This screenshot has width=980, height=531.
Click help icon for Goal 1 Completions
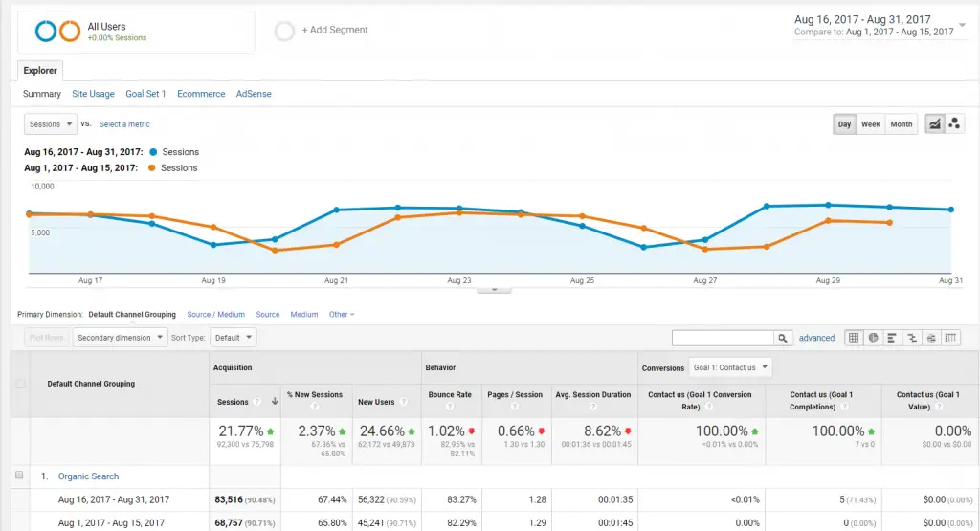coord(844,407)
